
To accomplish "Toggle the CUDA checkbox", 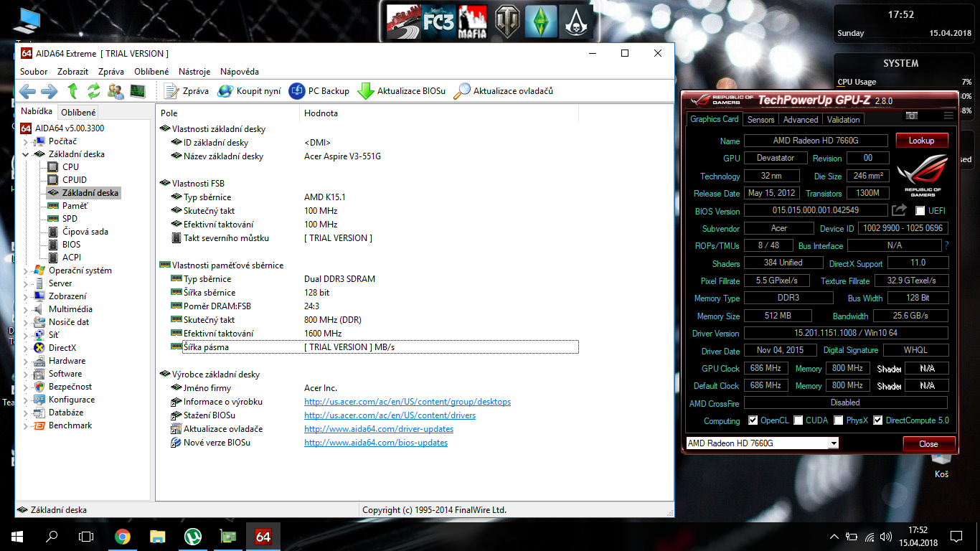I will (798, 420).
